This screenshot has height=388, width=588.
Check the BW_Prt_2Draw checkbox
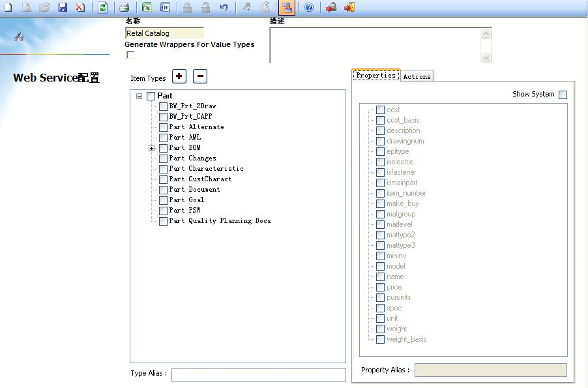[x=163, y=106]
